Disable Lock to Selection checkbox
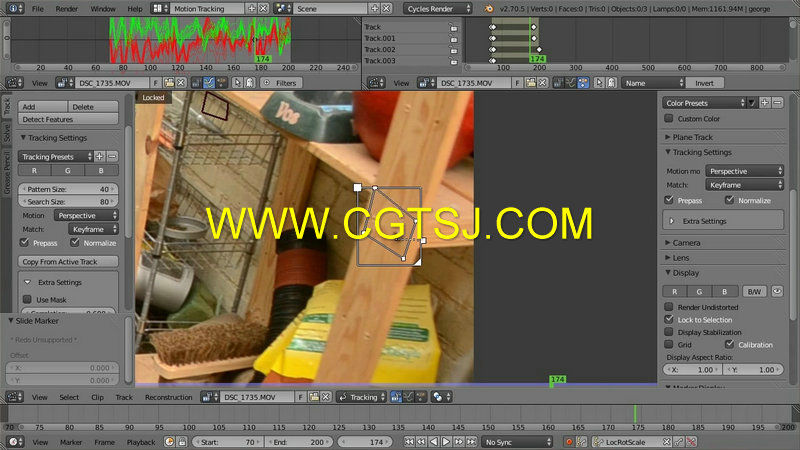 669,319
